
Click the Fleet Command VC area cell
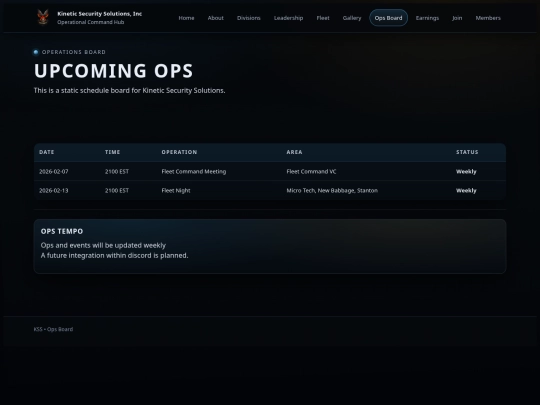point(311,172)
